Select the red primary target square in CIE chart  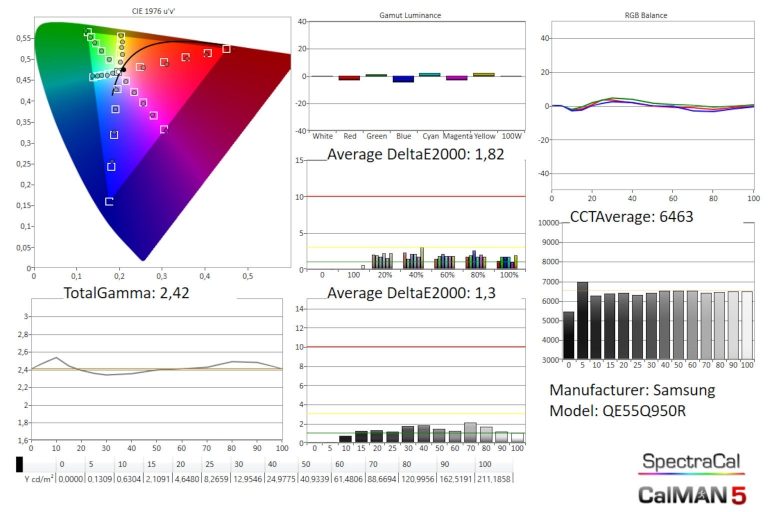(226, 49)
